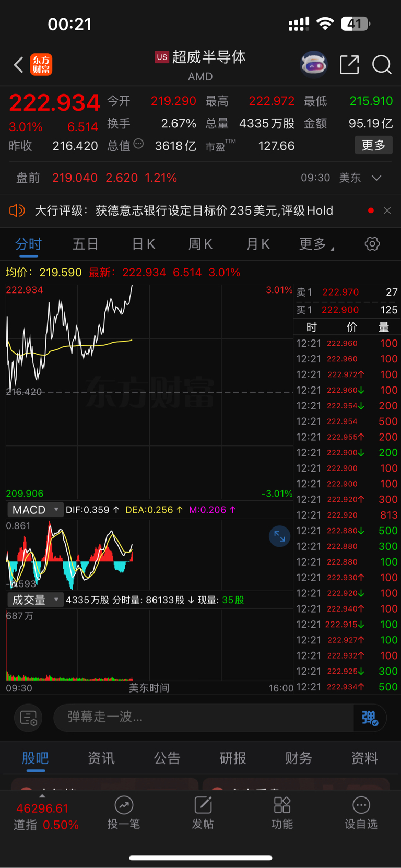Dismiss the rating news banner
Viewport: 401px width, 868px height.
pos(387,210)
